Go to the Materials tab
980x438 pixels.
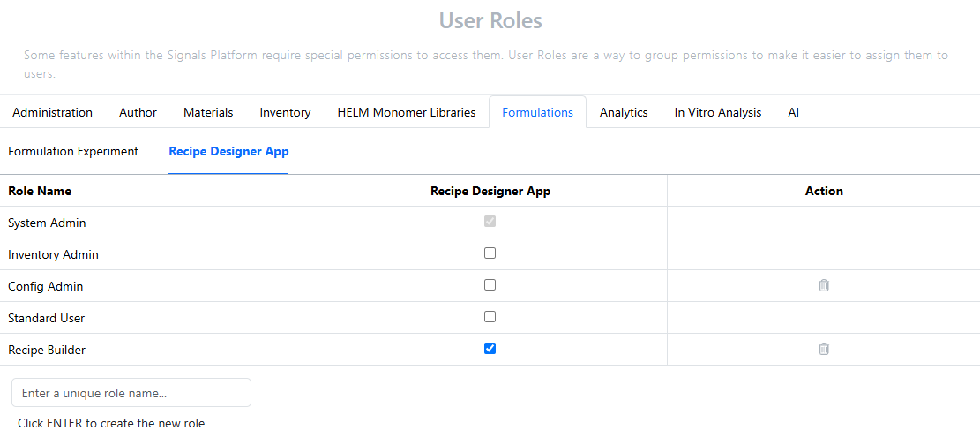[x=208, y=113]
